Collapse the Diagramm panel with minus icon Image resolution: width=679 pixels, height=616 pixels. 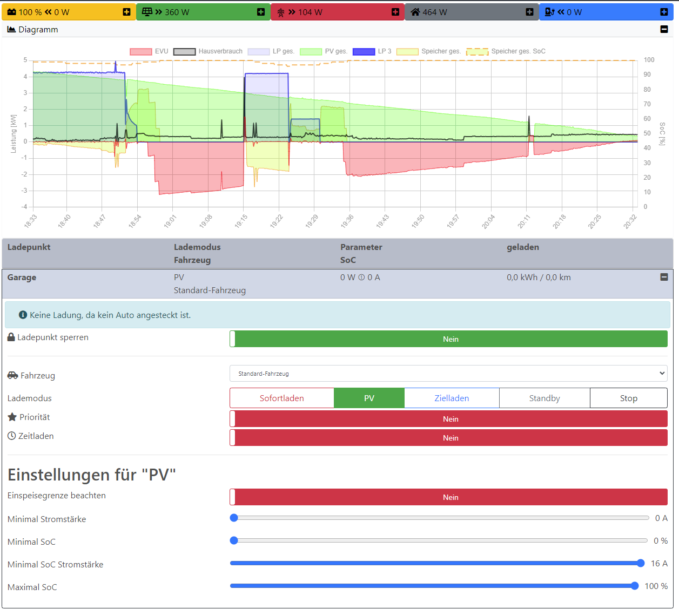664,29
